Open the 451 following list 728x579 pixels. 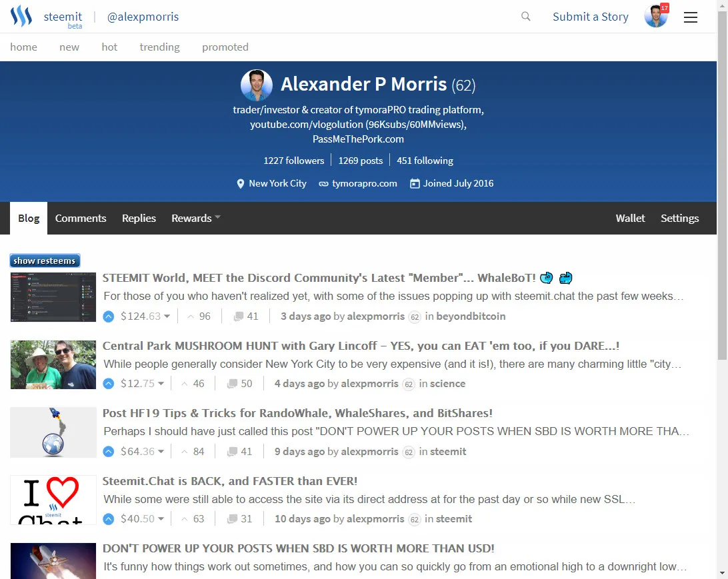point(425,161)
